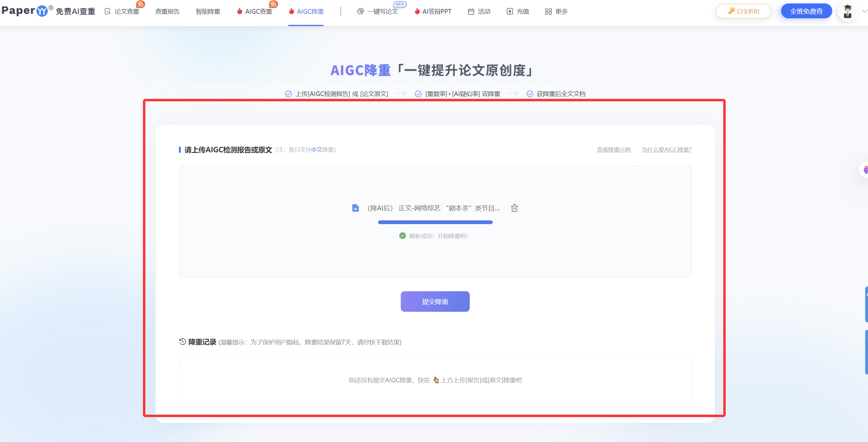The height and width of the screenshot is (442, 868).
Task: Click the upload progress bar
Action: coord(435,222)
